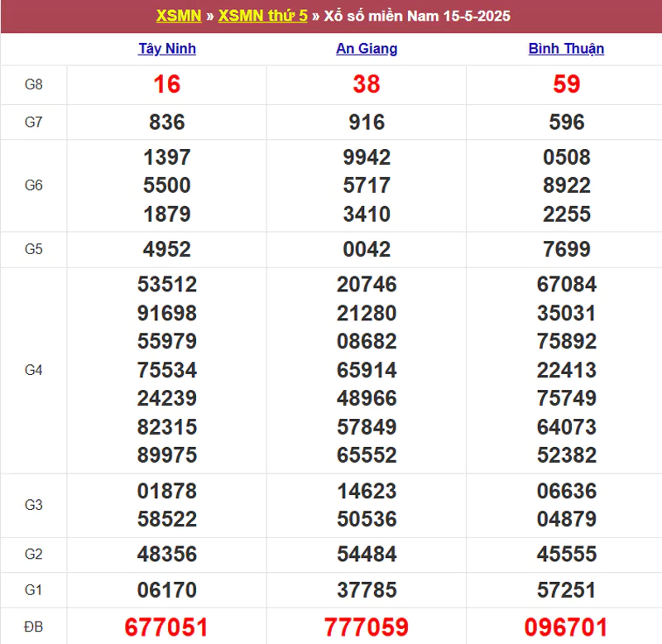Screen dimensions: 662x644
Task: Select G4 number 21280
Action: point(367,313)
